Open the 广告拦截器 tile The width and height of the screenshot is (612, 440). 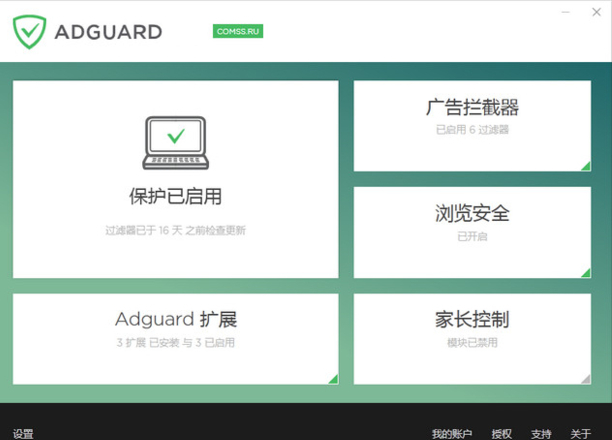click(472, 126)
